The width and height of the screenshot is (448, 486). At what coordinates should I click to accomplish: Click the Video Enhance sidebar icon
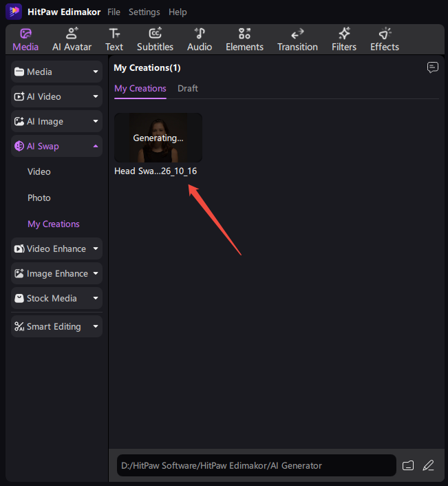coord(19,249)
